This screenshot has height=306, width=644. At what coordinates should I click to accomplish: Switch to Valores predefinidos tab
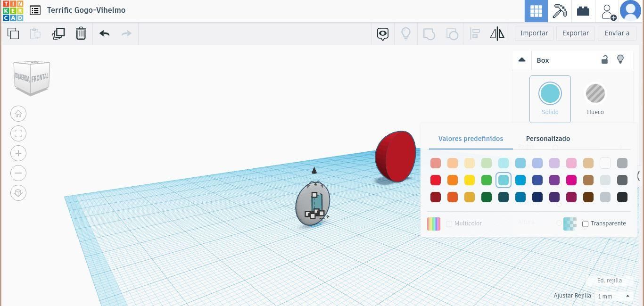click(x=471, y=139)
